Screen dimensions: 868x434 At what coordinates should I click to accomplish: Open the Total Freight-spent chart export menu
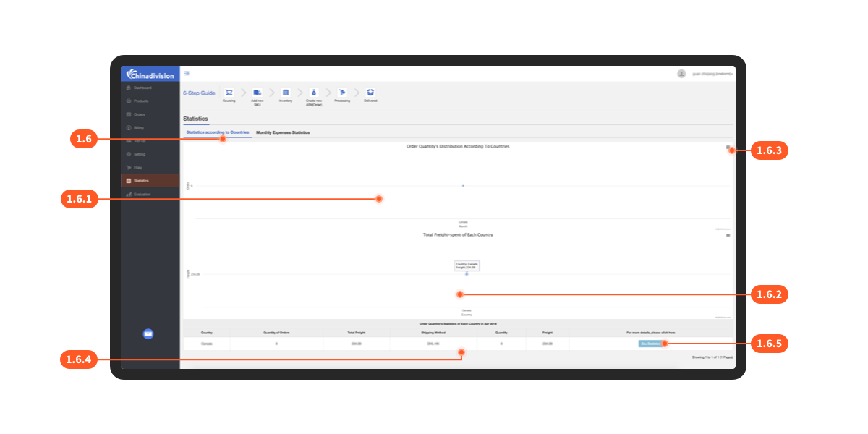click(728, 235)
